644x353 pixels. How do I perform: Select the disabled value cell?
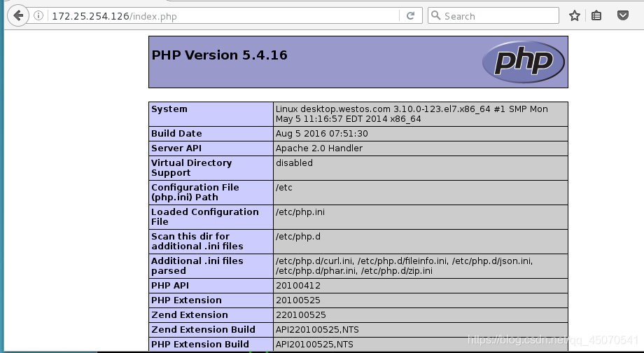pyautogui.click(x=294, y=162)
